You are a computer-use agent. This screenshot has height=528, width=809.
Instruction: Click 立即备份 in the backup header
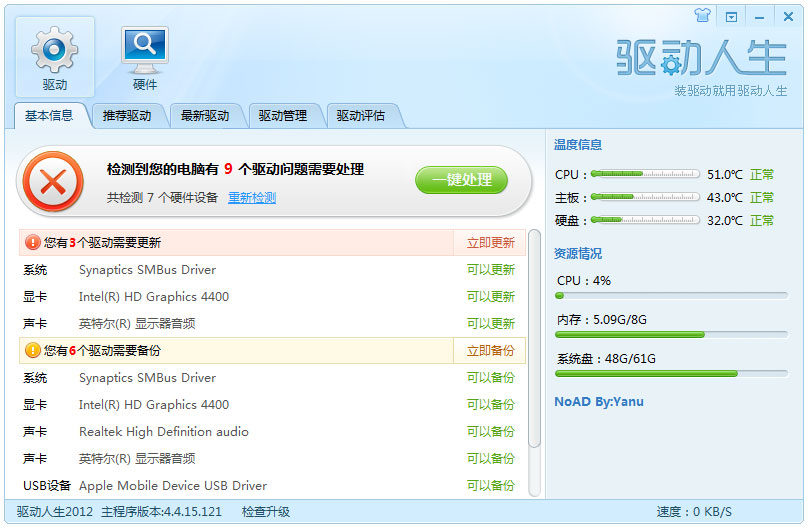click(x=491, y=350)
